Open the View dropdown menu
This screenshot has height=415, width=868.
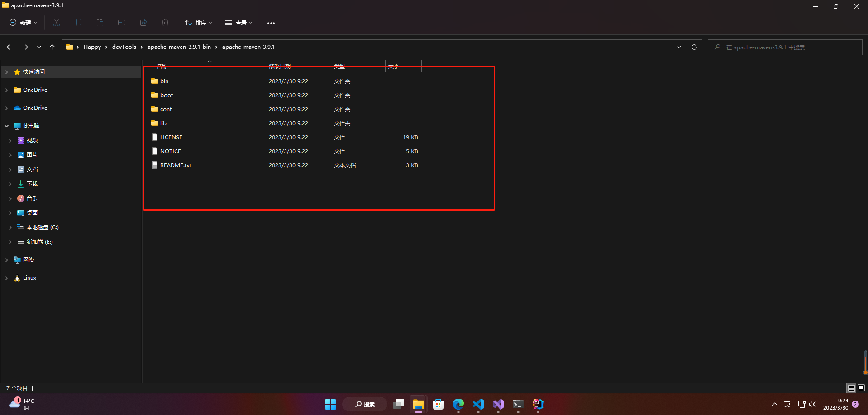pos(238,23)
